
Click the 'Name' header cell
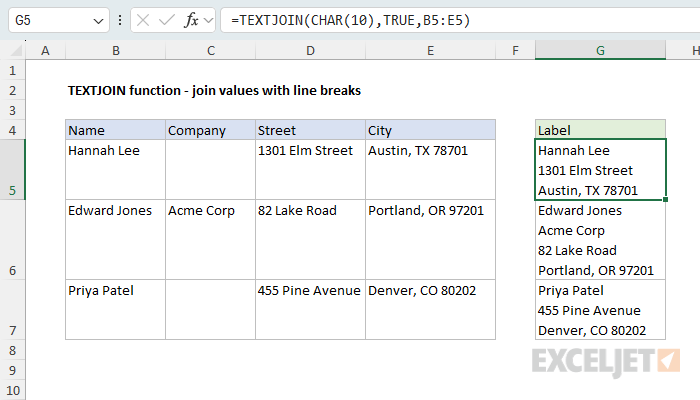[116, 130]
